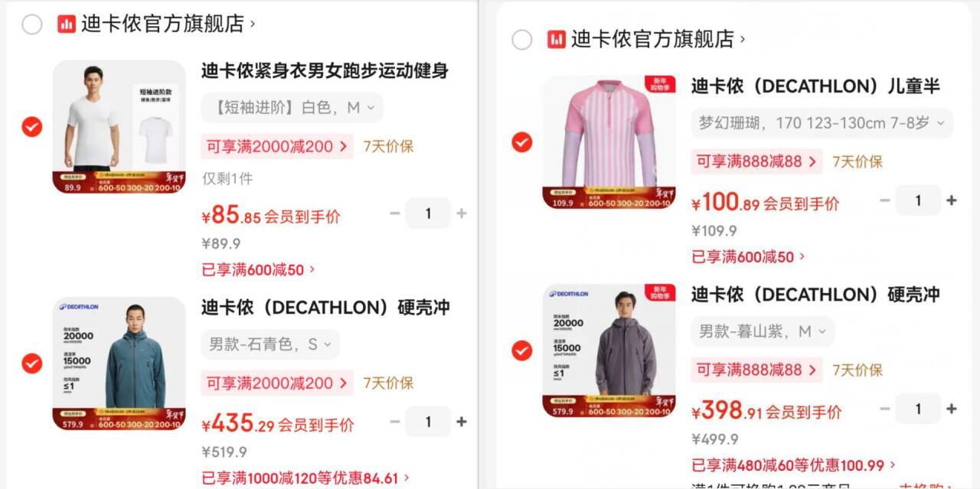Viewport: 980px width, 489px height.
Task: Select all items in left store
Action: (x=32, y=24)
